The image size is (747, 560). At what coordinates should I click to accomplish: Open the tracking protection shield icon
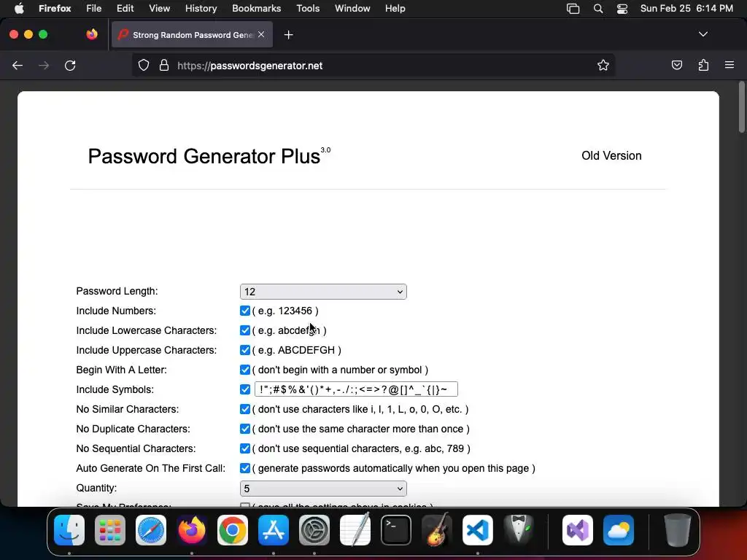(144, 65)
